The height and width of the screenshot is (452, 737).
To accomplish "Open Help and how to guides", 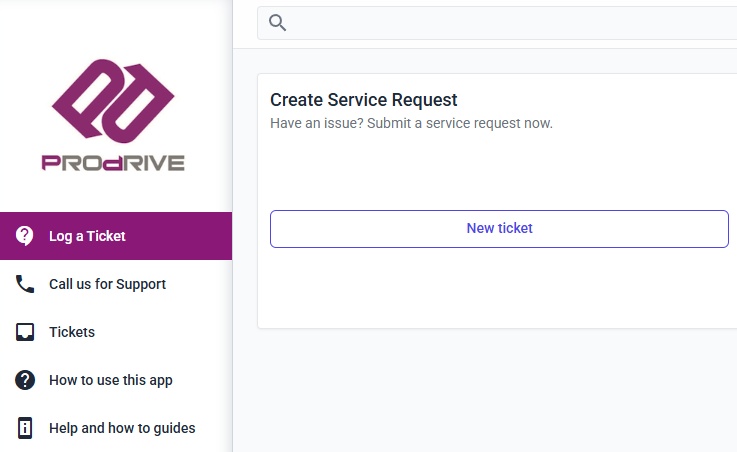I will (122, 428).
